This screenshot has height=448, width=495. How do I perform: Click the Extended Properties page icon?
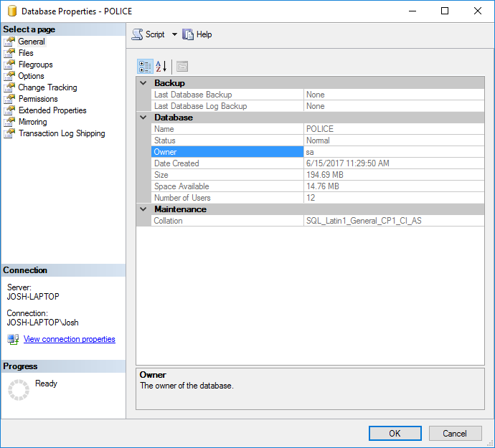point(9,110)
